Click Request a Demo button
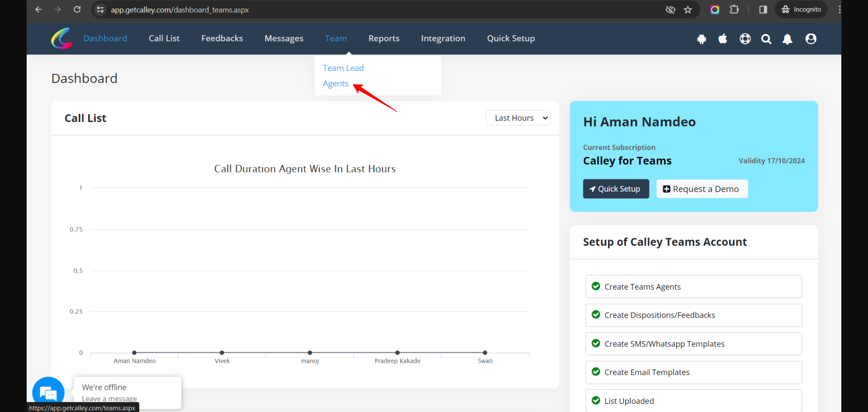868x412 pixels. click(702, 189)
